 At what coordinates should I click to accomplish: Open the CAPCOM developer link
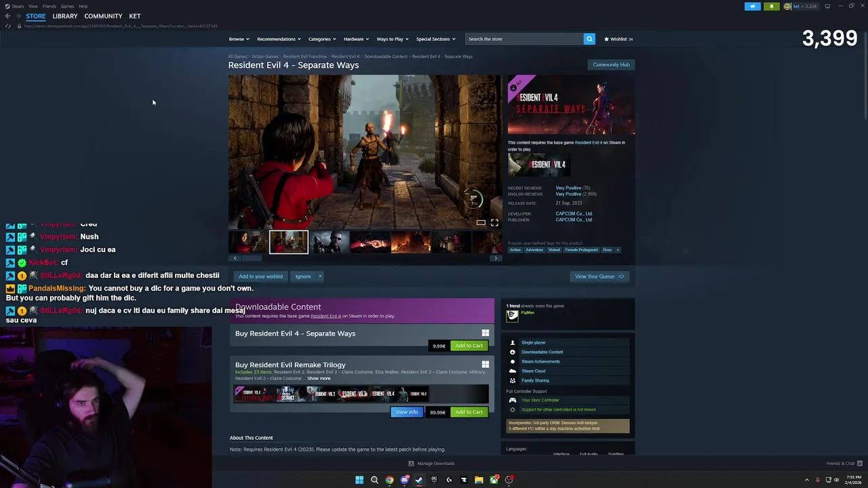coord(574,213)
